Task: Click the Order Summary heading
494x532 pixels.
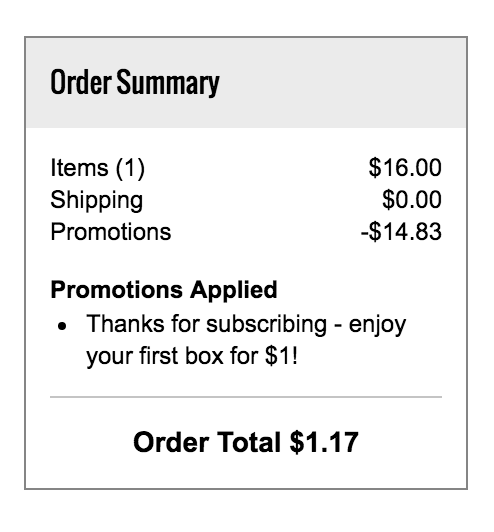Action: 135,82
